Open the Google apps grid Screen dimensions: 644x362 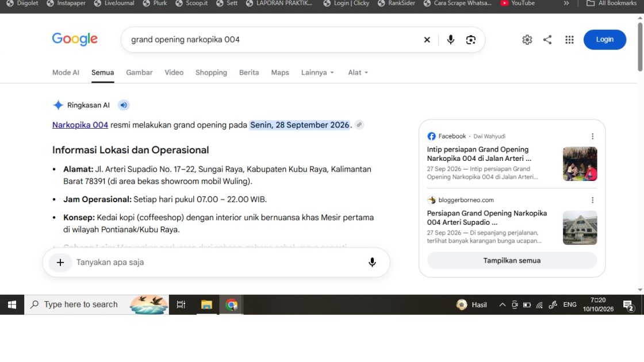click(569, 40)
